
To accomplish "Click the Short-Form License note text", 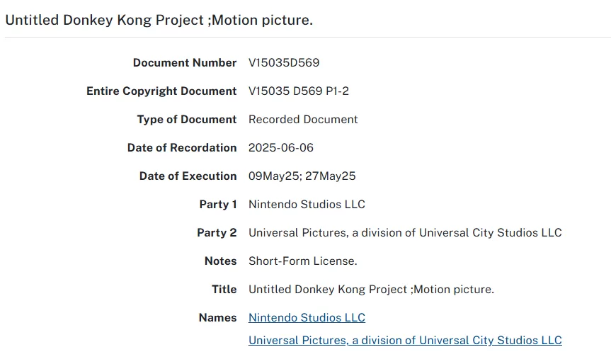I will coord(303,261).
